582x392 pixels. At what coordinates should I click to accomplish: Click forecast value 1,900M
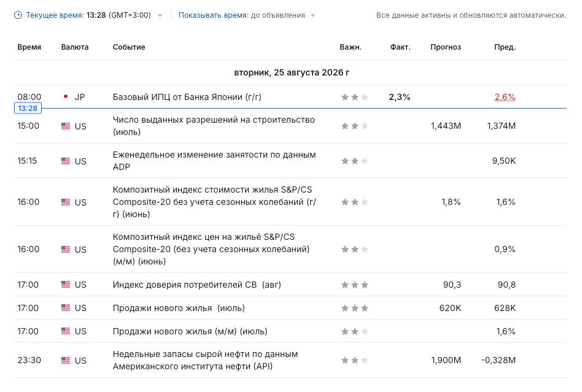(446, 360)
